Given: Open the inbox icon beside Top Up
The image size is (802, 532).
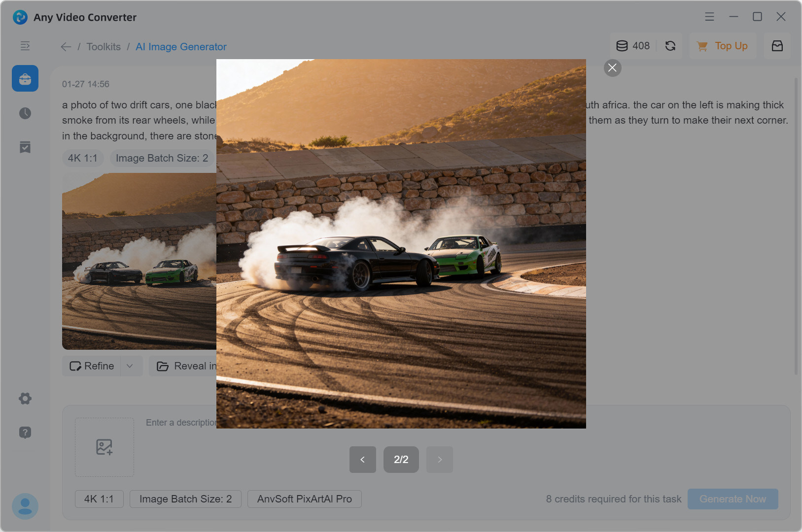Looking at the screenshot, I should (777, 46).
